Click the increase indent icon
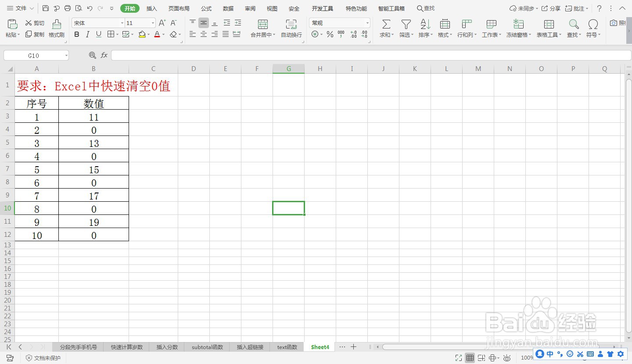Viewport: 632px width, 364px height. tap(237, 23)
